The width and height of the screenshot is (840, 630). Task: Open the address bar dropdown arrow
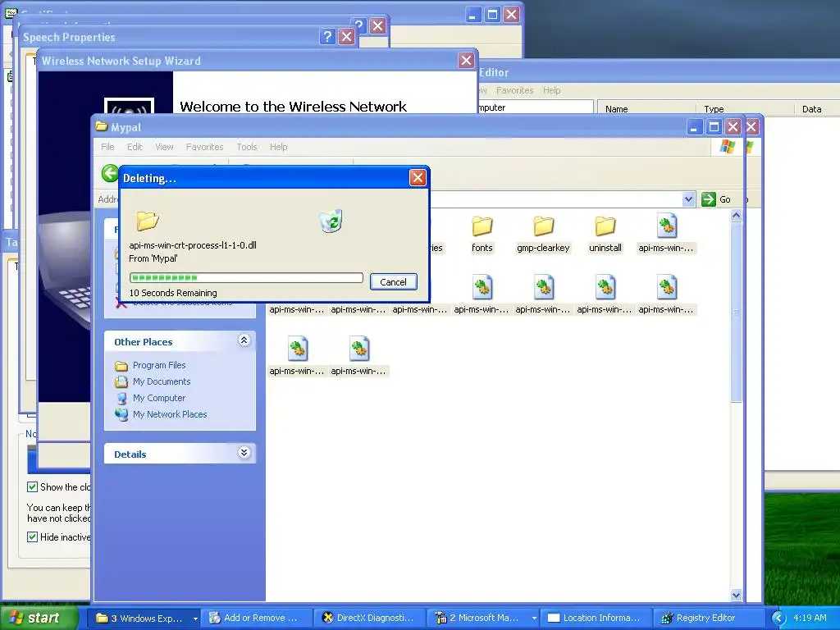[x=688, y=199]
